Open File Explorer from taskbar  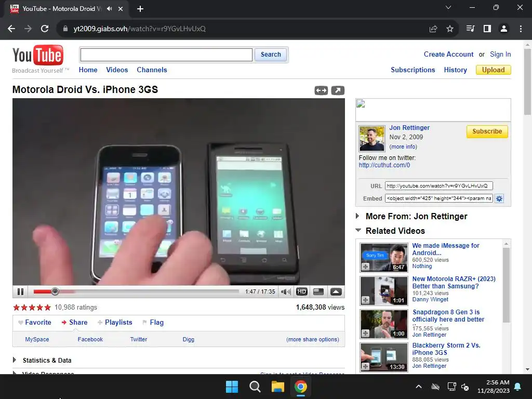277,387
